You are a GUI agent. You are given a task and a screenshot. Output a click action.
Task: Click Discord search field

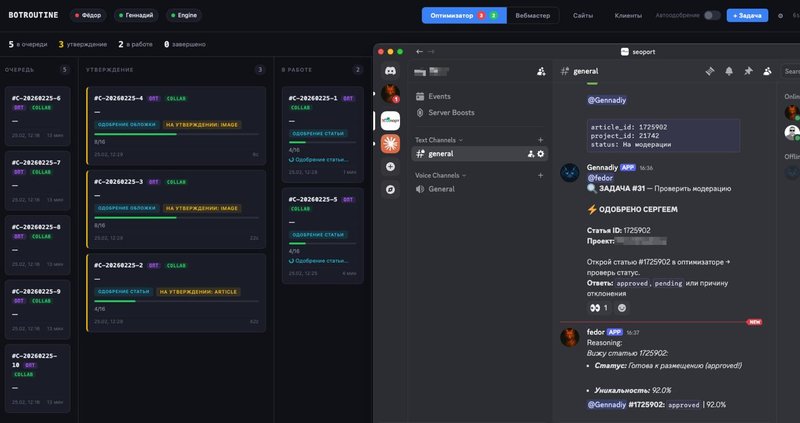coord(790,71)
